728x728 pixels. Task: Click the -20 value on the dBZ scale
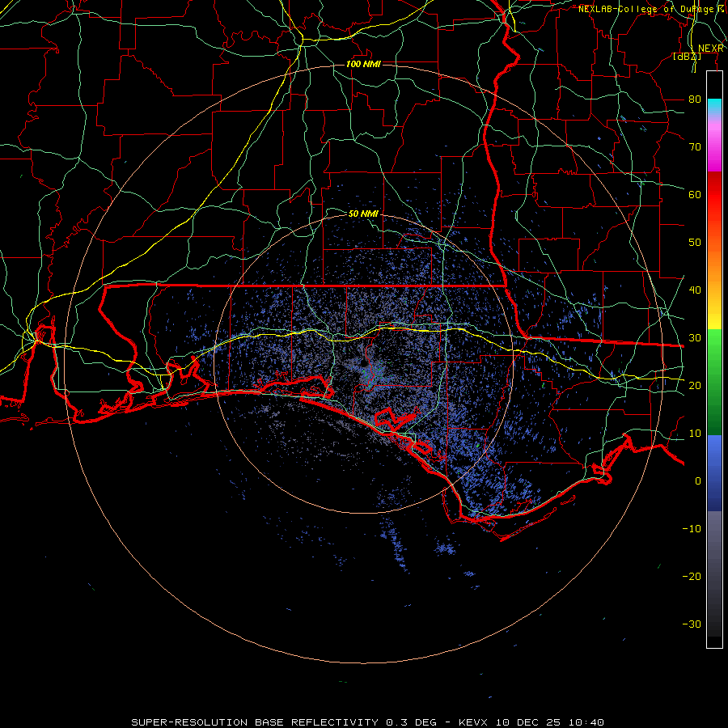pos(692,577)
